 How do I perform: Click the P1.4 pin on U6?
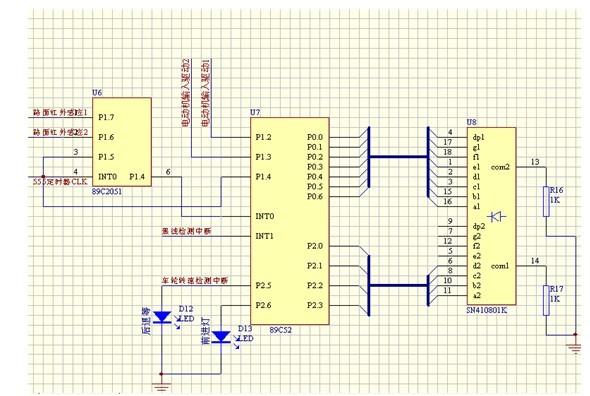pyautogui.click(x=137, y=177)
